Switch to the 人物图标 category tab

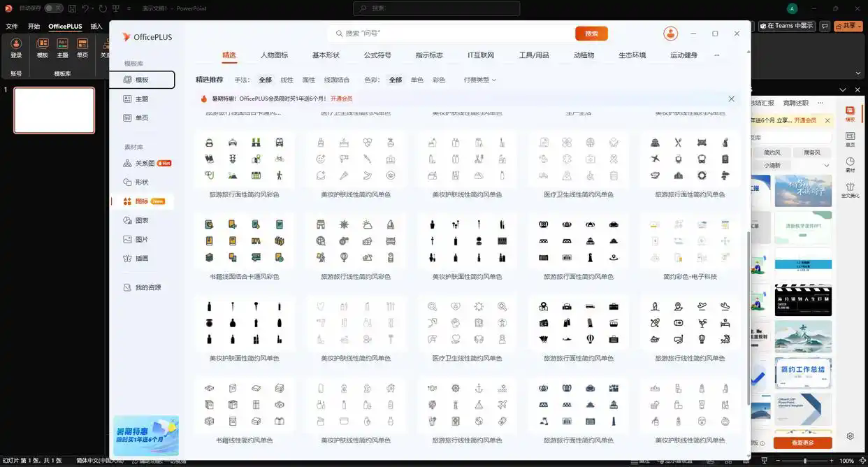click(274, 55)
